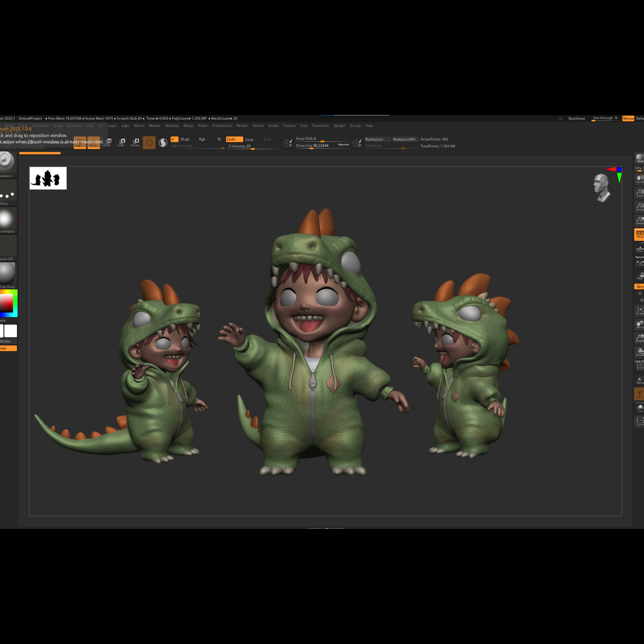Click the silhouette thumbnail preview
The image size is (644, 644).
click(x=48, y=178)
